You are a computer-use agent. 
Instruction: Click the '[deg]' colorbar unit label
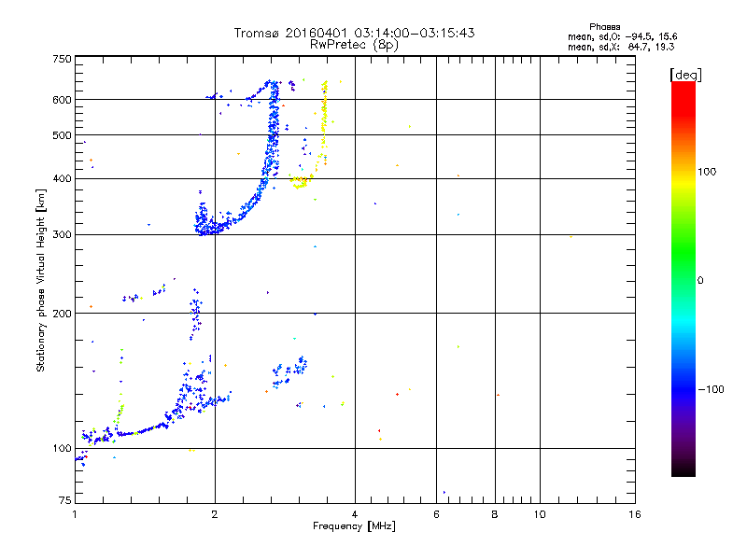(x=685, y=75)
